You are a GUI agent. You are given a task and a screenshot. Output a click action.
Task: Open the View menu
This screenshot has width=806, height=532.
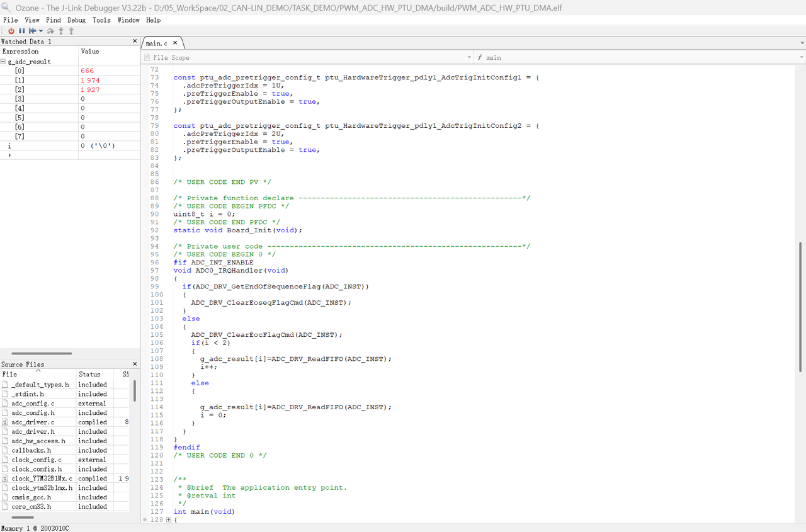pyautogui.click(x=32, y=20)
